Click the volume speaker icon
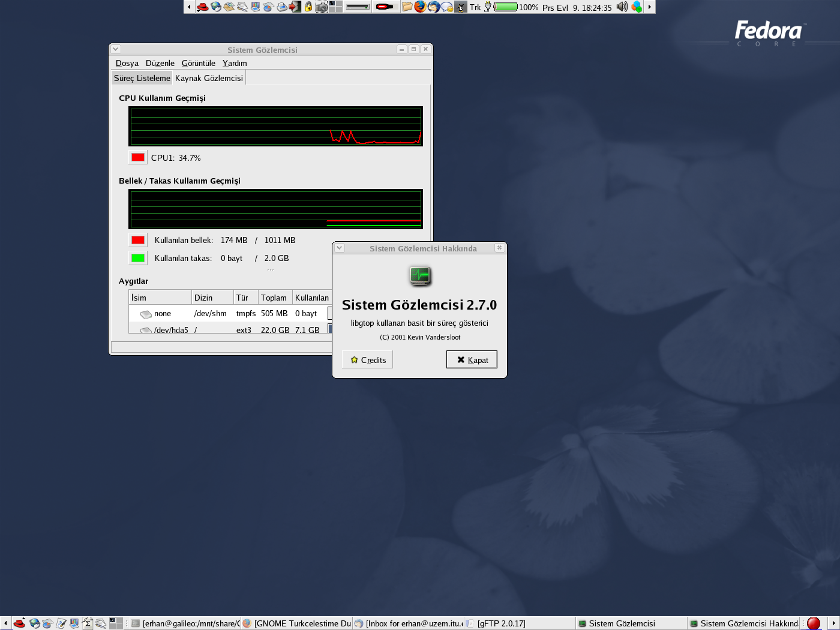The width and height of the screenshot is (840, 630). pos(622,7)
